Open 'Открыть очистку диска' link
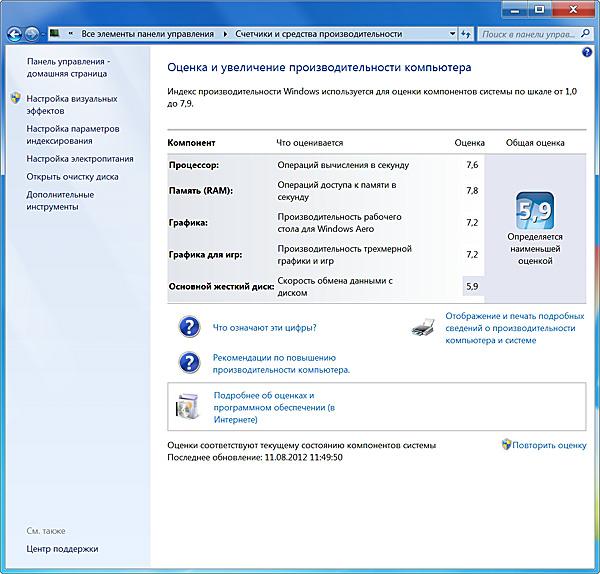600x574 pixels. (72, 176)
